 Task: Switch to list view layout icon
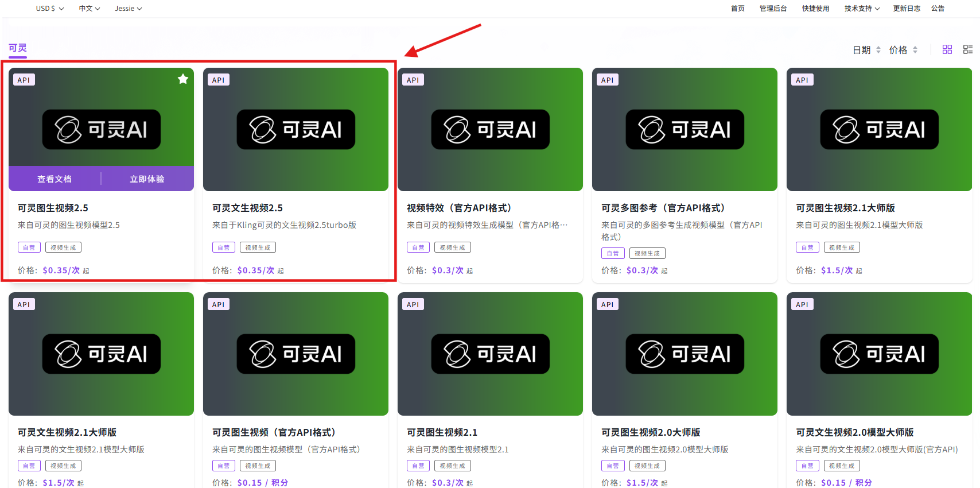(968, 50)
